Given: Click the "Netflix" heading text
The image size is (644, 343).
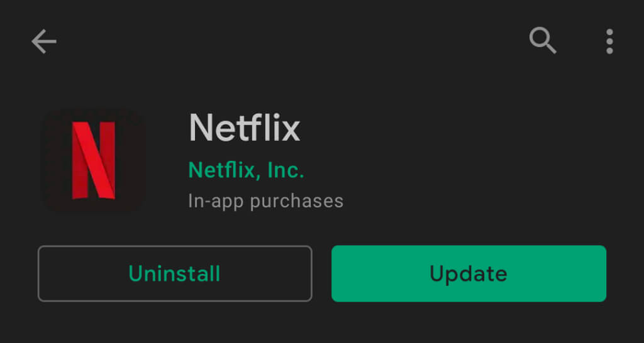Looking at the screenshot, I should 245,128.
